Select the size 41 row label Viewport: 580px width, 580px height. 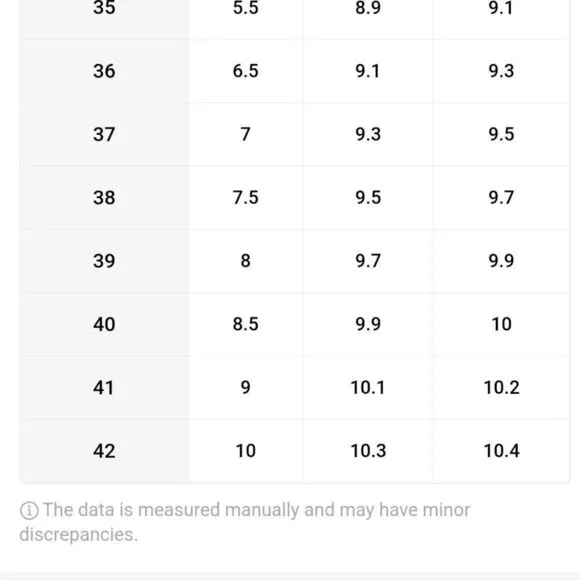(x=104, y=388)
